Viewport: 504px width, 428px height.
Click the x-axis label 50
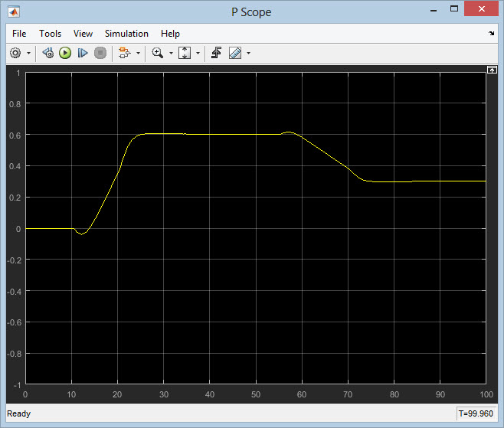(256, 394)
